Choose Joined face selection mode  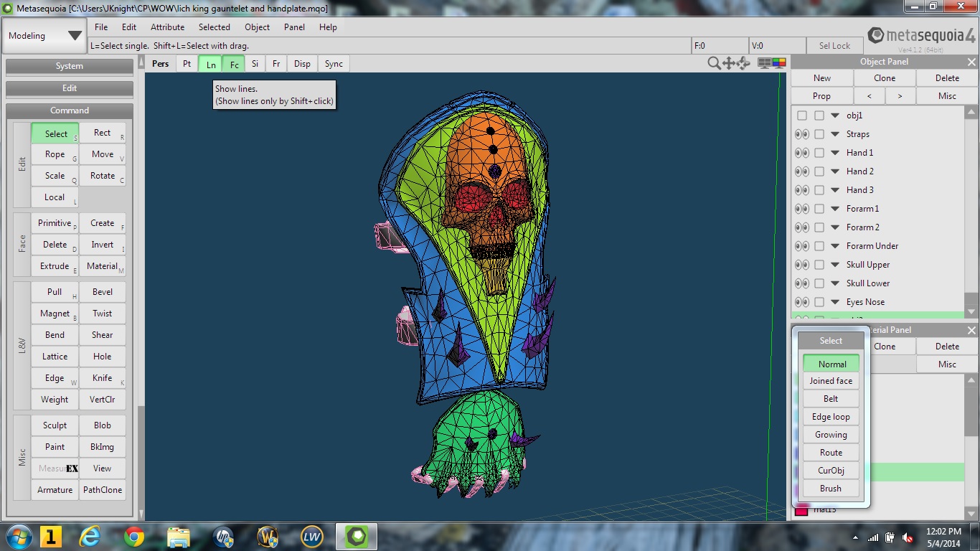(x=831, y=381)
